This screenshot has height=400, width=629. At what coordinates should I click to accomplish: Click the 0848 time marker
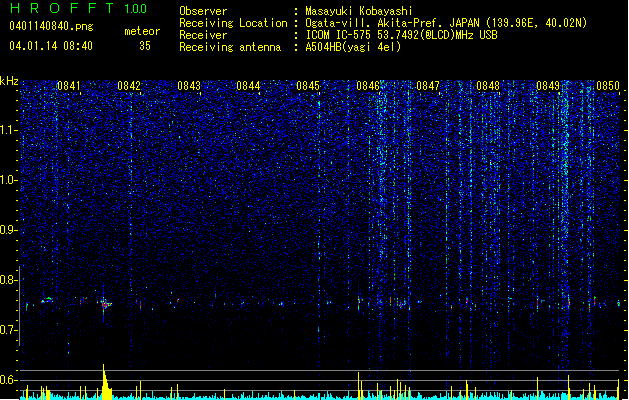pos(488,86)
